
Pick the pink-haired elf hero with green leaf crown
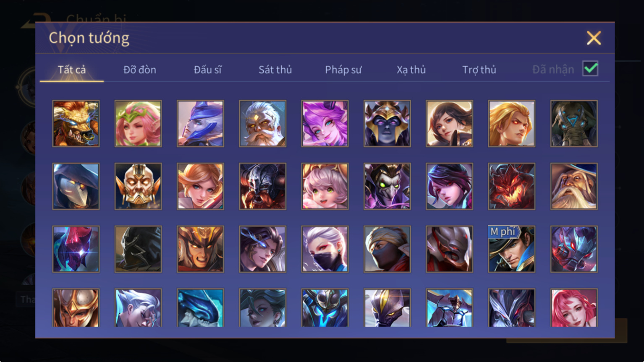click(138, 123)
